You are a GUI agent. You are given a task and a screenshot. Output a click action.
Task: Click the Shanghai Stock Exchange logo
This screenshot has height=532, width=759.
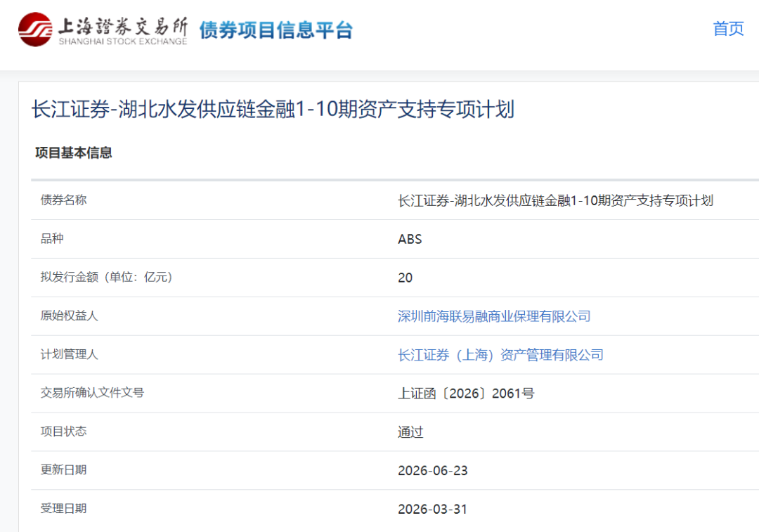(x=103, y=30)
